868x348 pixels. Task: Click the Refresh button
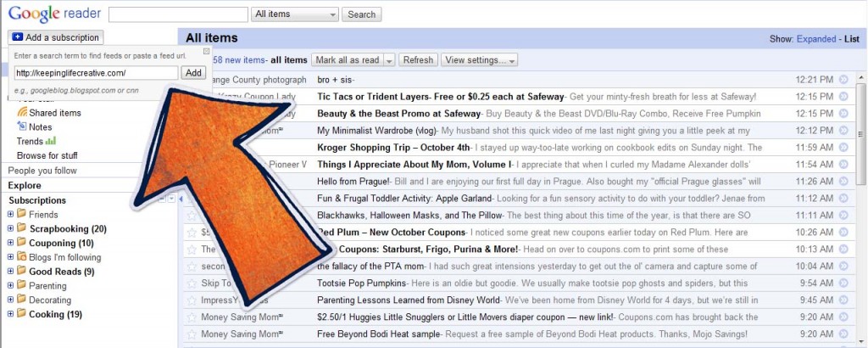pyautogui.click(x=418, y=60)
